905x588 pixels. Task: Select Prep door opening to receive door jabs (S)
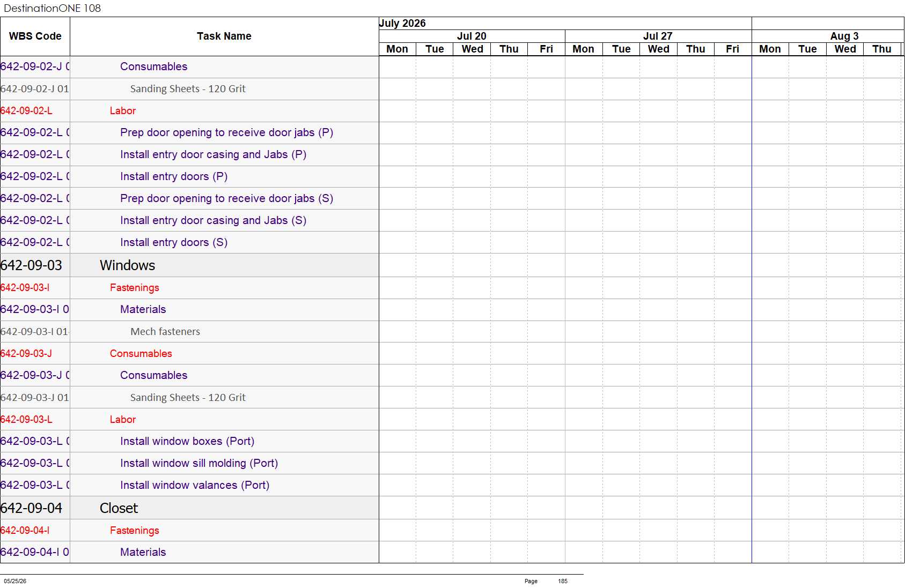[226, 198]
